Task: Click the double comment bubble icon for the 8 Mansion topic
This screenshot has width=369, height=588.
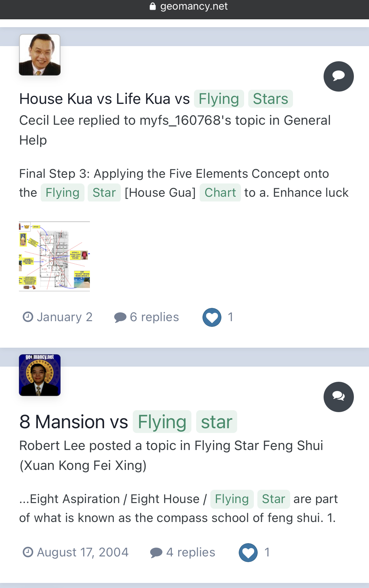Action: 338,397
